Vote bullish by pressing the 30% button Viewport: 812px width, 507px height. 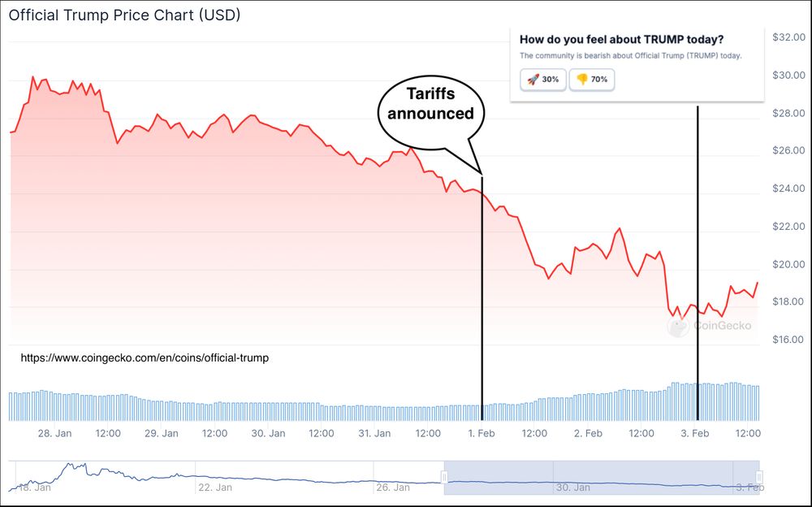[x=542, y=80]
